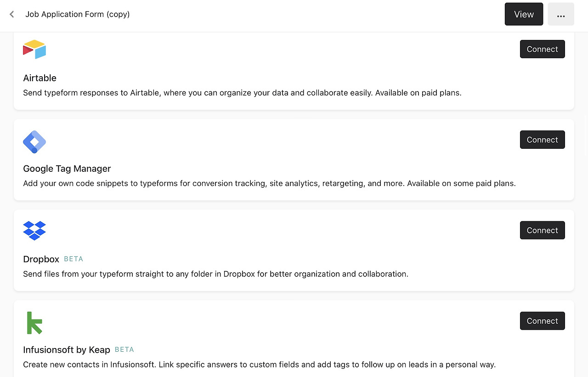
Task: Connect the Dropbox integration
Action: [x=542, y=231]
